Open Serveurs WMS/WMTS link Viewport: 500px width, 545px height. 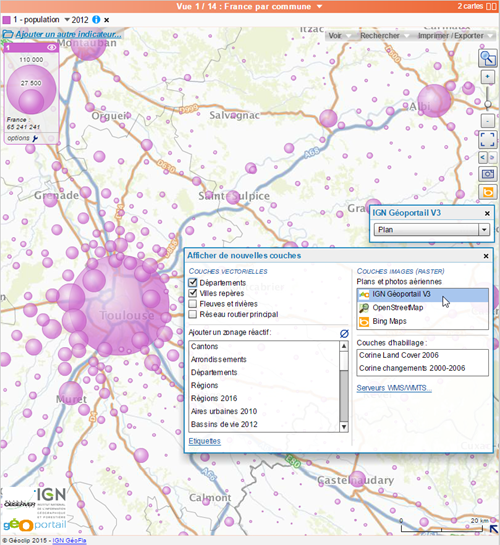click(394, 388)
